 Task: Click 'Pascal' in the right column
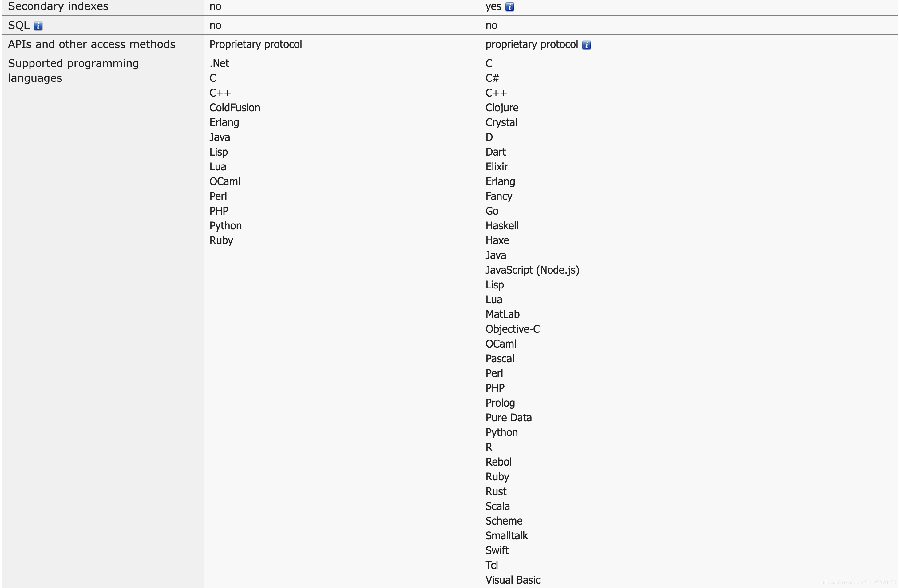pos(500,359)
